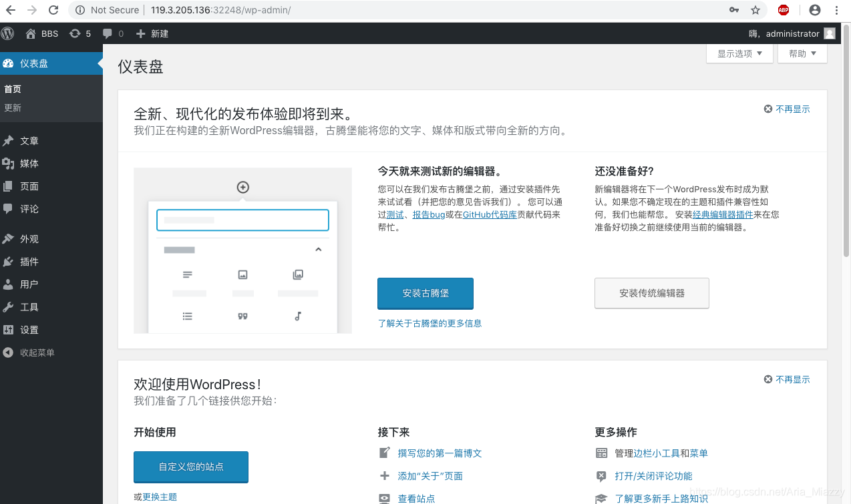Open the 菜单 menus link
Image resolution: width=851 pixels, height=504 pixels.
coord(699,453)
